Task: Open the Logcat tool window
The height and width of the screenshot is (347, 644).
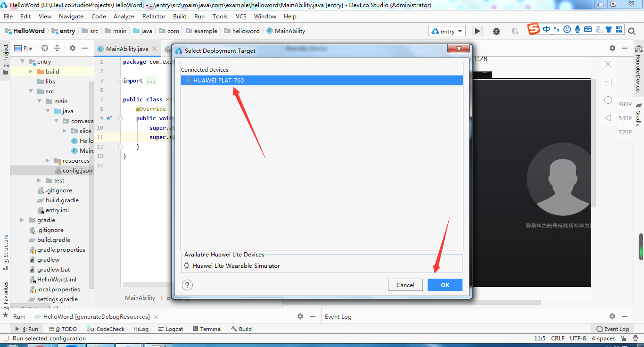Action: coord(171,329)
